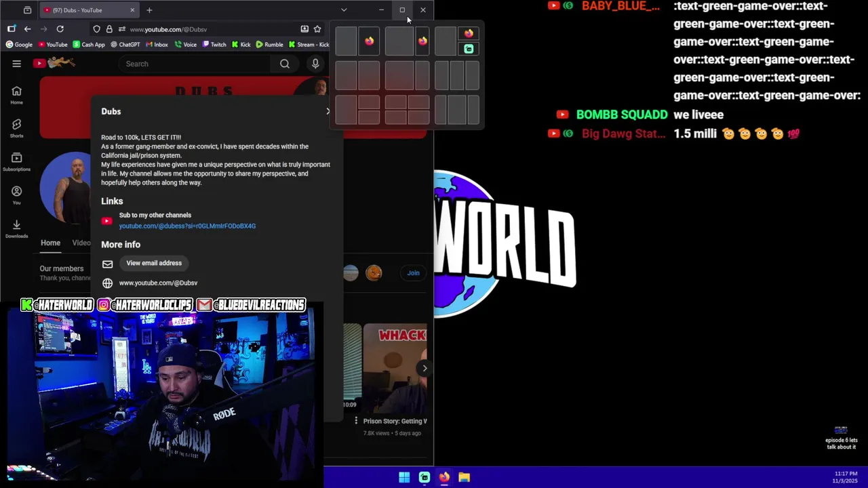Open the YouTube bookmark in bookmarks toolbar
The height and width of the screenshot is (488, 868).
(x=53, y=45)
